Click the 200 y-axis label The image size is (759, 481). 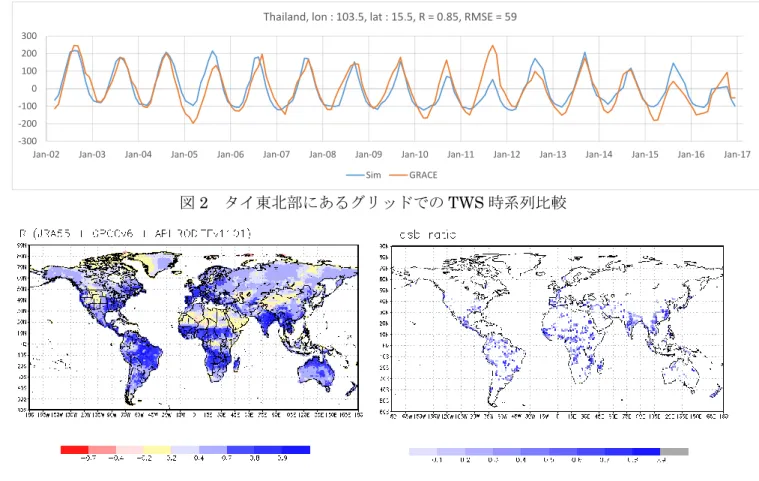point(29,53)
